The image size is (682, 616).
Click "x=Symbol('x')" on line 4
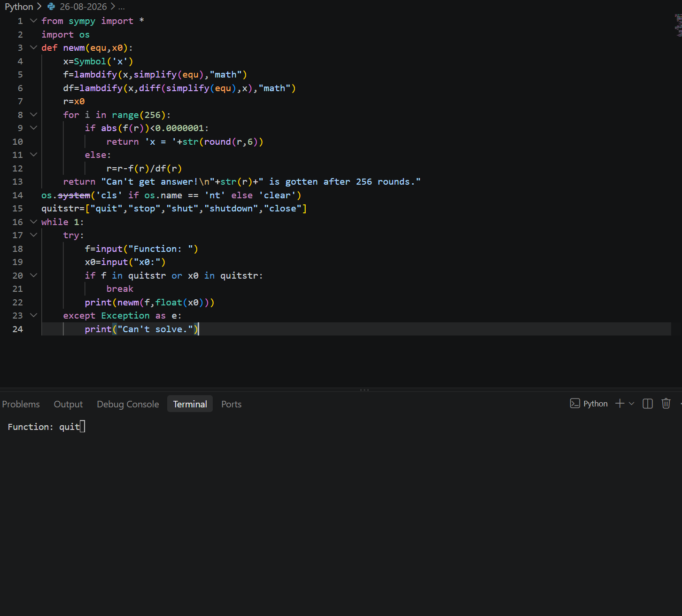[x=98, y=61]
